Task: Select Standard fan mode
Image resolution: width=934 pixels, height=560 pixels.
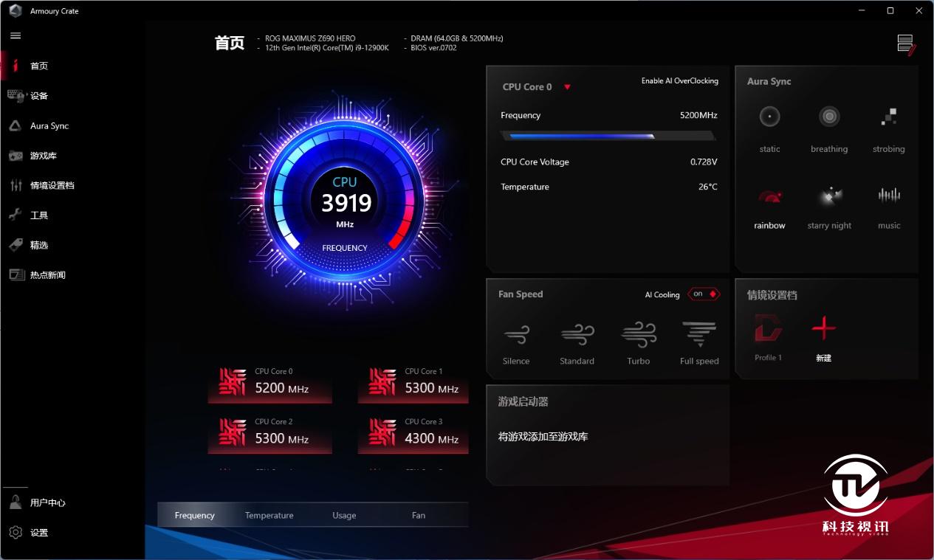Action: coord(577,343)
